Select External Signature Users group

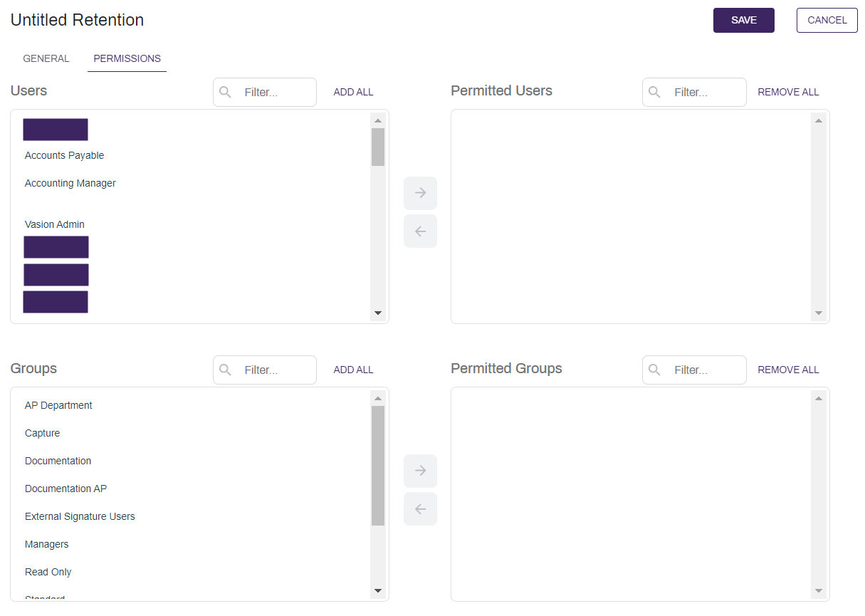click(80, 516)
